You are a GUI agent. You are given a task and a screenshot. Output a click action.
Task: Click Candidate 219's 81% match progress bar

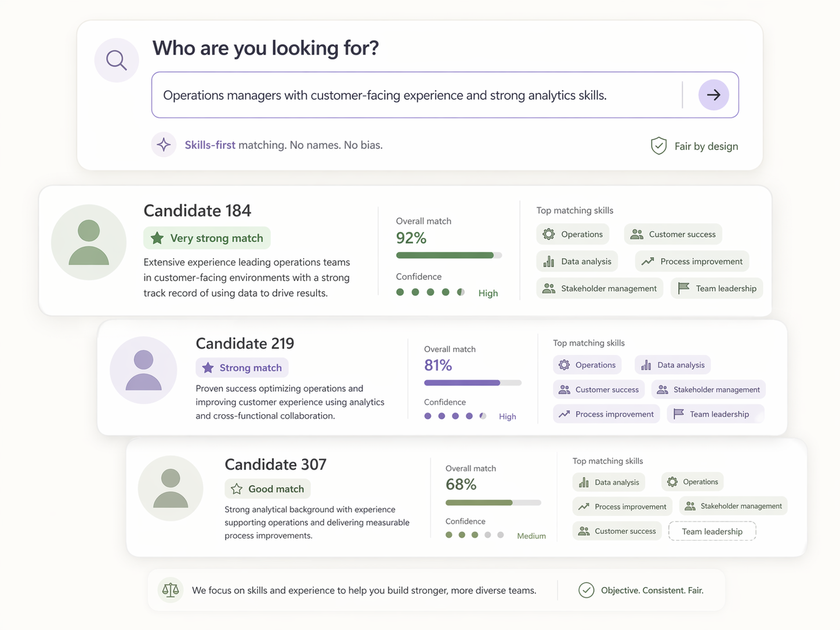473,383
